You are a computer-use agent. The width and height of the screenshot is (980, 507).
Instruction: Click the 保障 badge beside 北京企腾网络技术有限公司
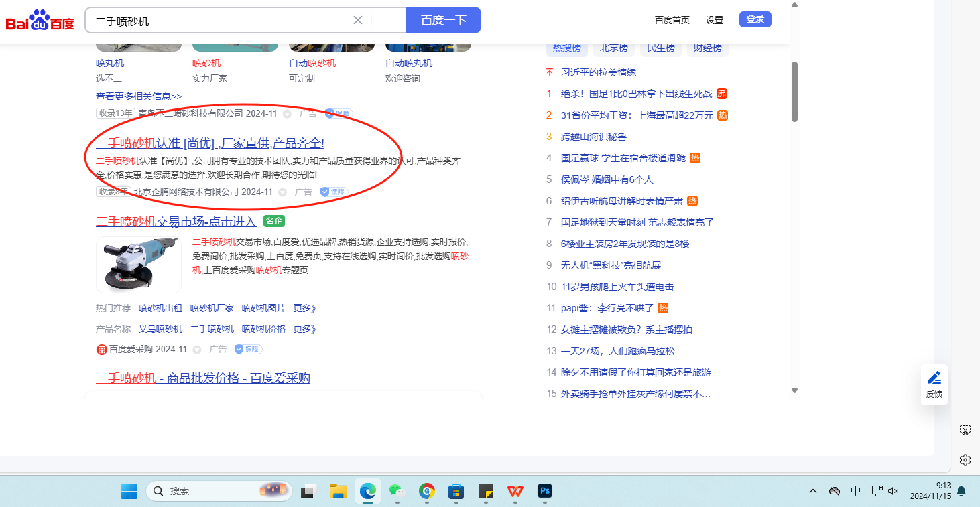(334, 192)
